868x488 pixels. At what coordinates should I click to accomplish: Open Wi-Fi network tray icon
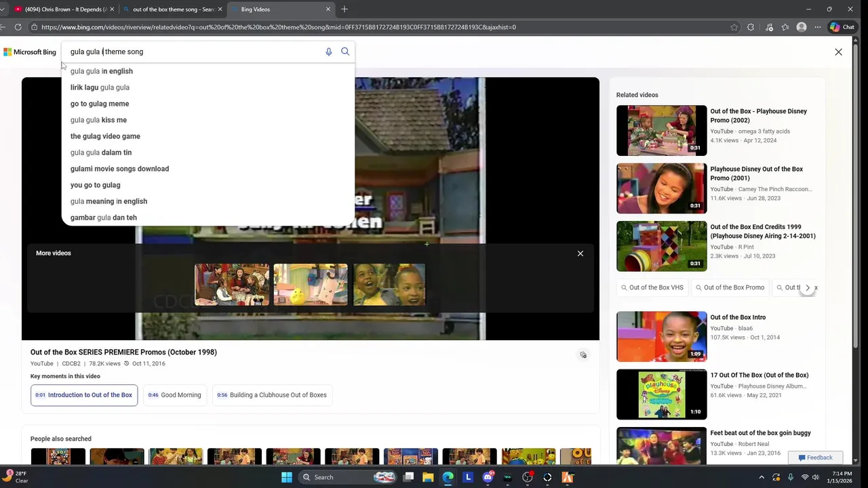(805, 477)
